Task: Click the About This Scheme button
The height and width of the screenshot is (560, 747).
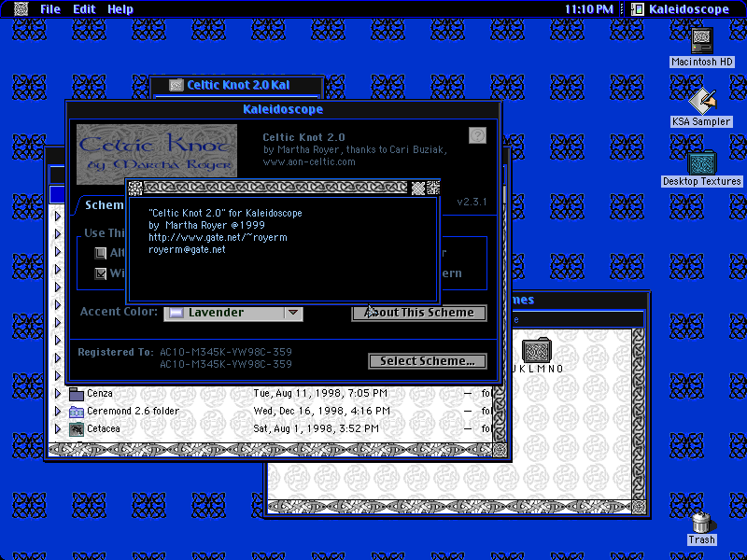Action: (x=419, y=313)
